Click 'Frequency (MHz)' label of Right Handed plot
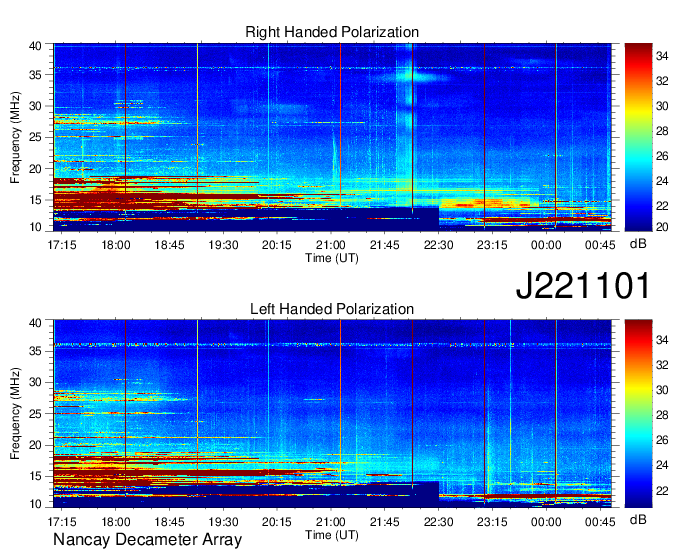680x552 pixels. pos(15,137)
